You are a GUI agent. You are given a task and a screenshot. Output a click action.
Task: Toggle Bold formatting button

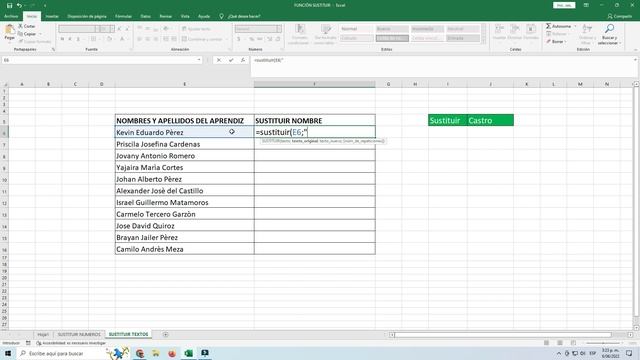tap(62, 39)
